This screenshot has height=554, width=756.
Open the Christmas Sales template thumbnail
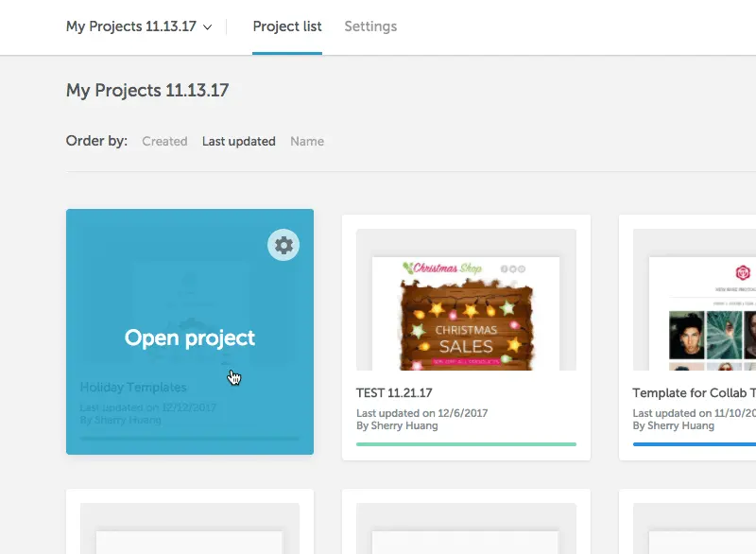(x=466, y=300)
